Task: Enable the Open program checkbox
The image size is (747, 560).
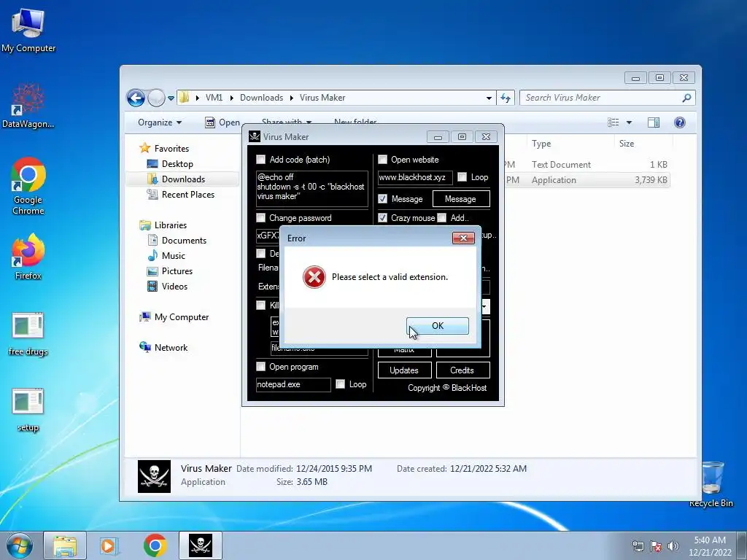Action: pos(260,367)
